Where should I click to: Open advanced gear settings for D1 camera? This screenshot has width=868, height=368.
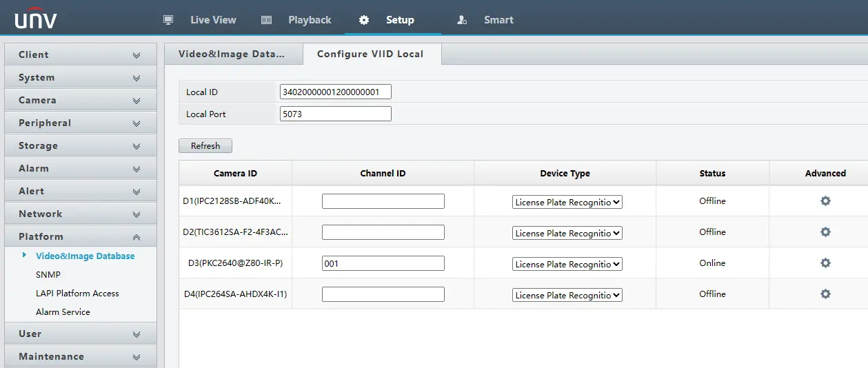(825, 201)
